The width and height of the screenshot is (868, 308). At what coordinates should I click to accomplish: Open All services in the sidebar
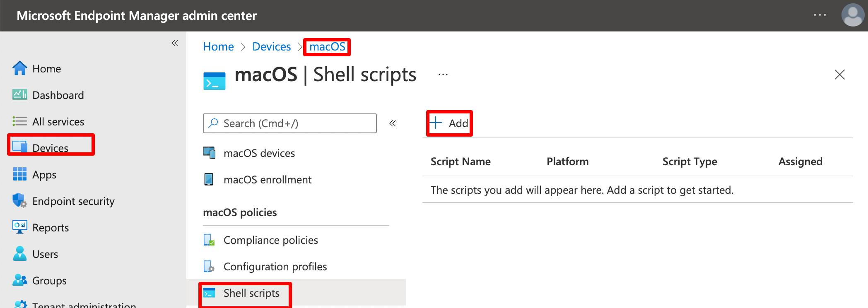(58, 122)
